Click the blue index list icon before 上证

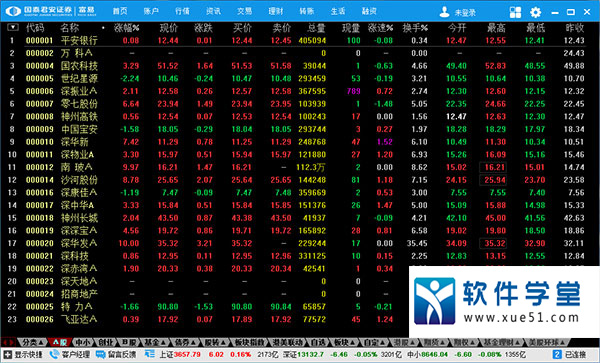point(150,355)
